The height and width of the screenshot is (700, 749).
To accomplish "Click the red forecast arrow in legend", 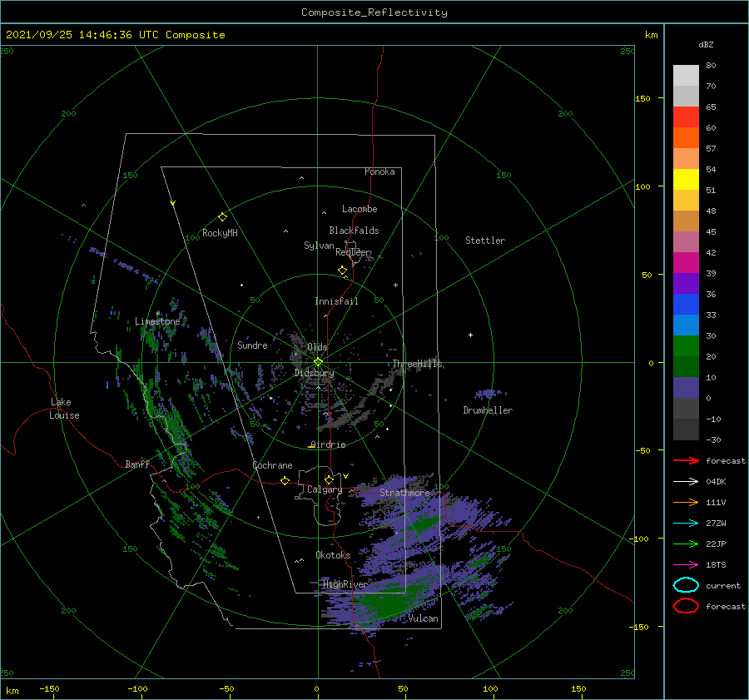I will coord(686,460).
